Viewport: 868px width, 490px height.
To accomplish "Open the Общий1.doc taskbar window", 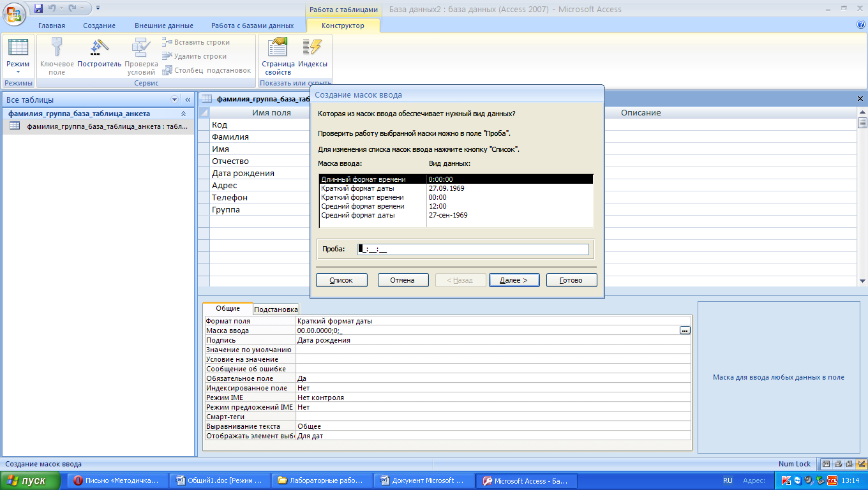I will (x=219, y=480).
